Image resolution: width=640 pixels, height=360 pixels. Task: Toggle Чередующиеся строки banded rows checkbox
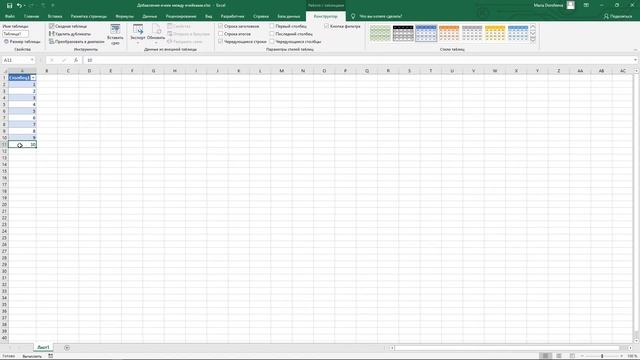(220, 42)
